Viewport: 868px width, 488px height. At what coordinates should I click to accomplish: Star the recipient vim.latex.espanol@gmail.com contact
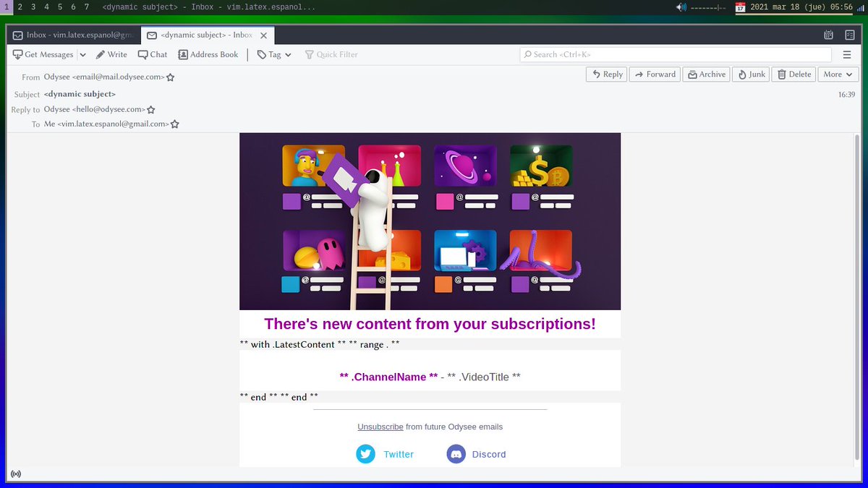(174, 124)
